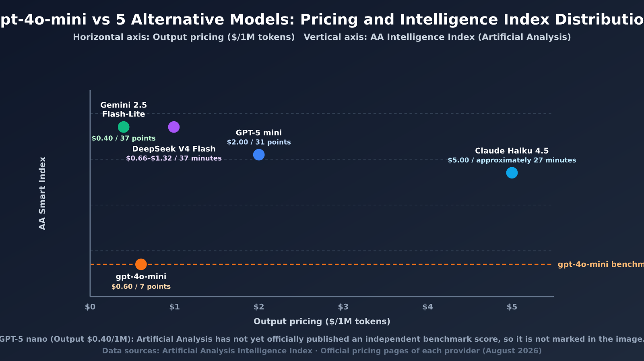Click the GPT-5 nano footnote text
Screen dimensions: 644x361
[x=322, y=339]
